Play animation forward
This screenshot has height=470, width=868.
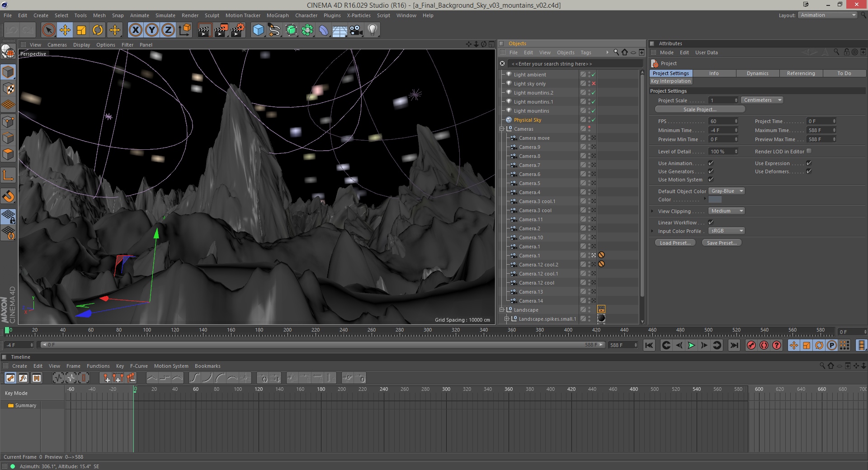691,346
